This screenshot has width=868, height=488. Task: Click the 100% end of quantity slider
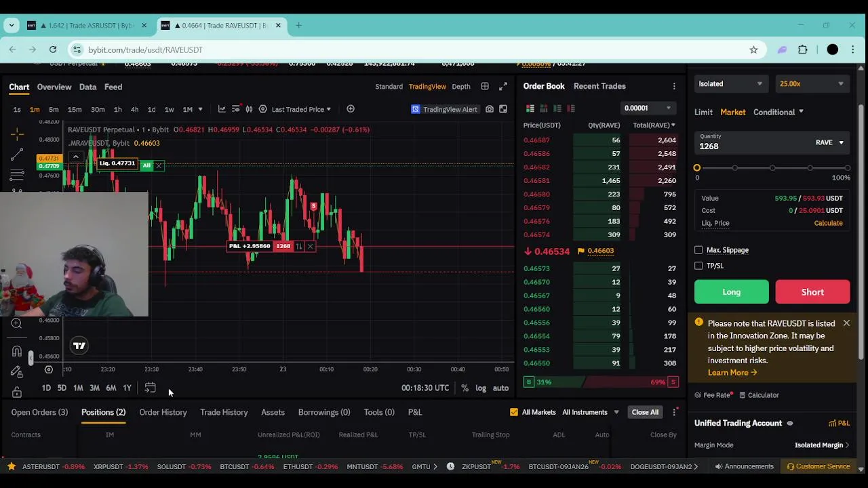(x=847, y=167)
